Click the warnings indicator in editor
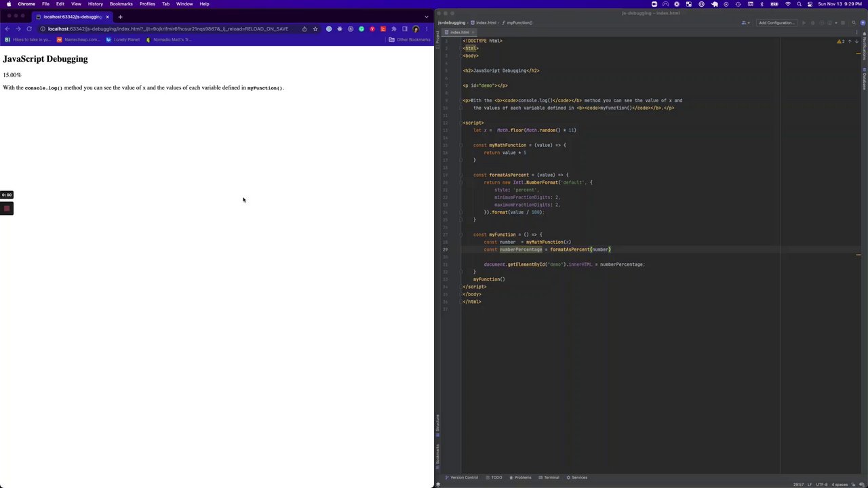This screenshot has width=868, height=488. click(841, 41)
